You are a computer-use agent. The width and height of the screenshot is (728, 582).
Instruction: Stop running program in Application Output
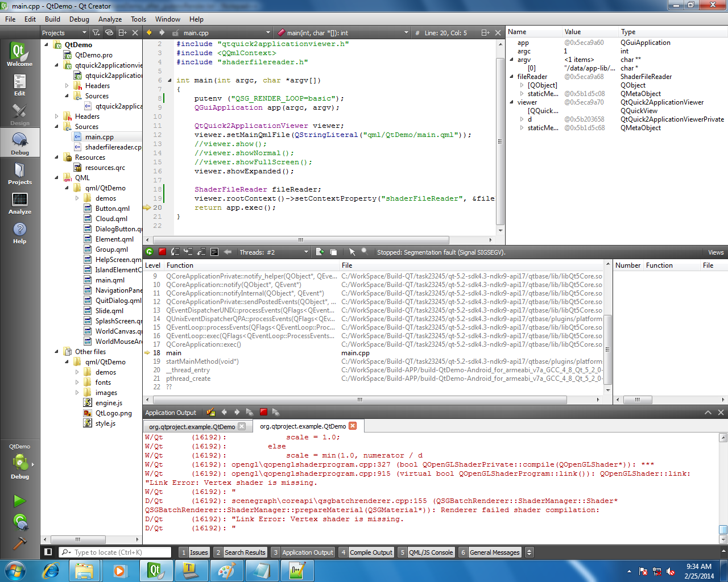click(x=263, y=412)
